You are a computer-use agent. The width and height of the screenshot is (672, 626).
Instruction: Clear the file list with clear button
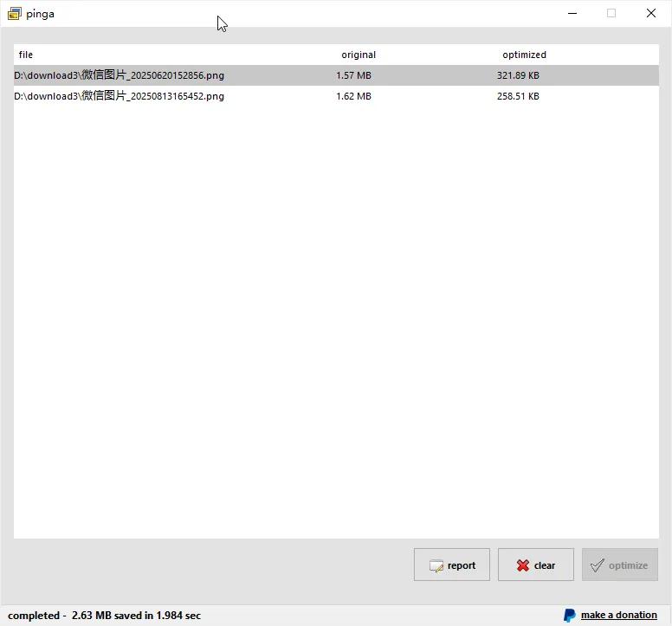(x=536, y=565)
